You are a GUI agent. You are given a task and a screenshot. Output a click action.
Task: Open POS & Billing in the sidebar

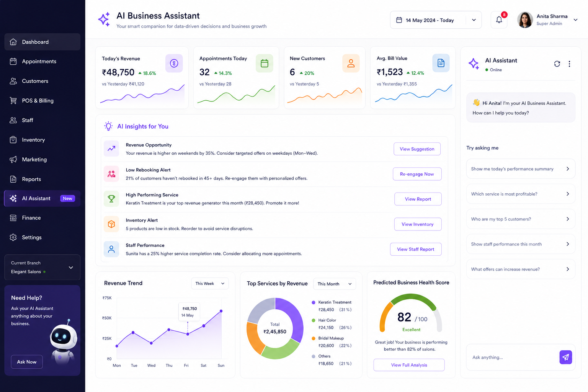pyautogui.click(x=42, y=101)
